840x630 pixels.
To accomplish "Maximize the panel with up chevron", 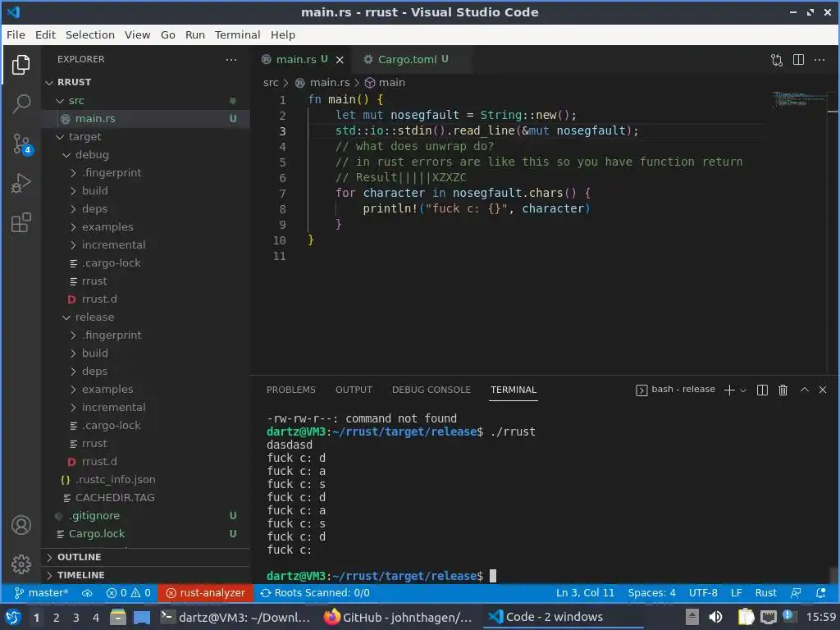I will [x=805, y=390].
